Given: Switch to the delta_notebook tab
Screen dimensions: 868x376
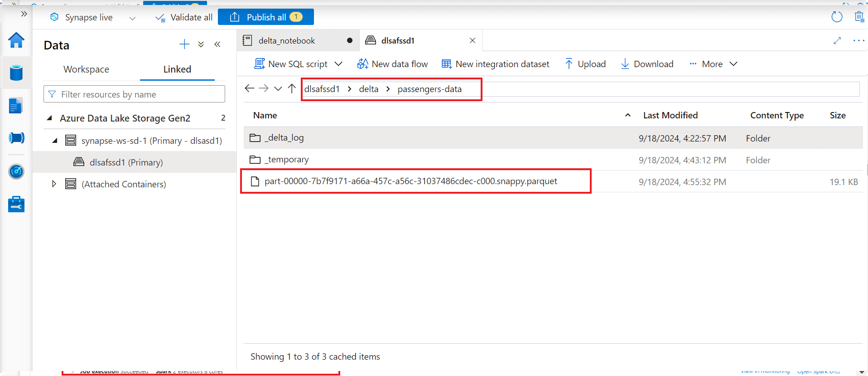Looking at the screenshot, I should (x=298, y=40).
